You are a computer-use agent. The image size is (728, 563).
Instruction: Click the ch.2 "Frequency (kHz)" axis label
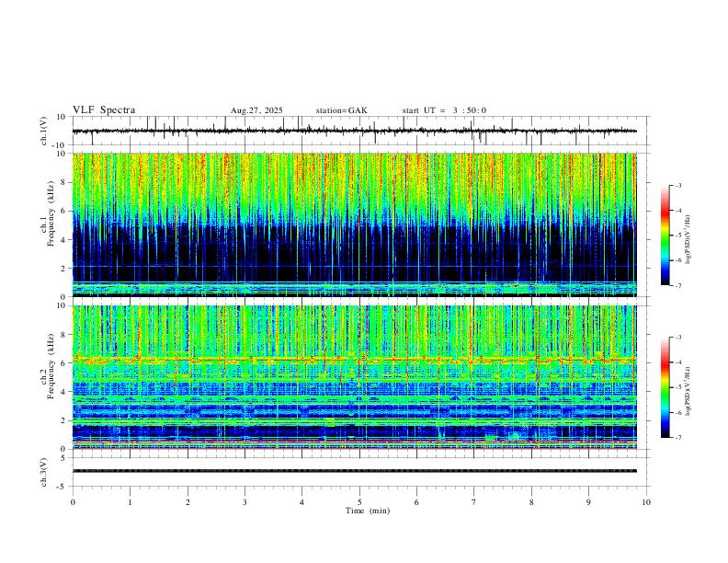click(51, 366)
